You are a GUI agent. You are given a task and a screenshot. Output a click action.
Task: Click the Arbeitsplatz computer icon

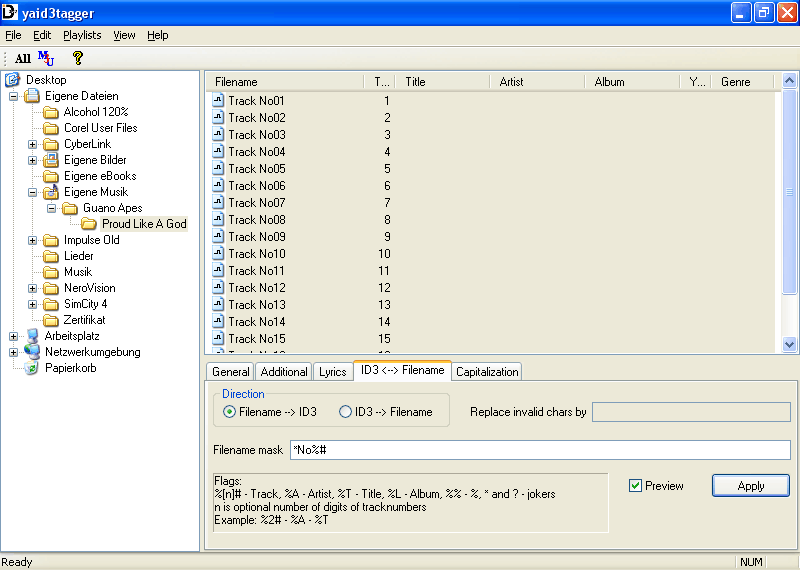coord(32,336)
